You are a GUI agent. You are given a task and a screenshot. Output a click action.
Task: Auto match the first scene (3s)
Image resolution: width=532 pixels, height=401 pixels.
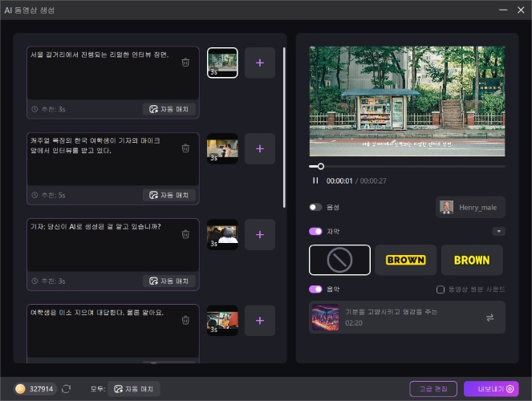click(169, 109)
